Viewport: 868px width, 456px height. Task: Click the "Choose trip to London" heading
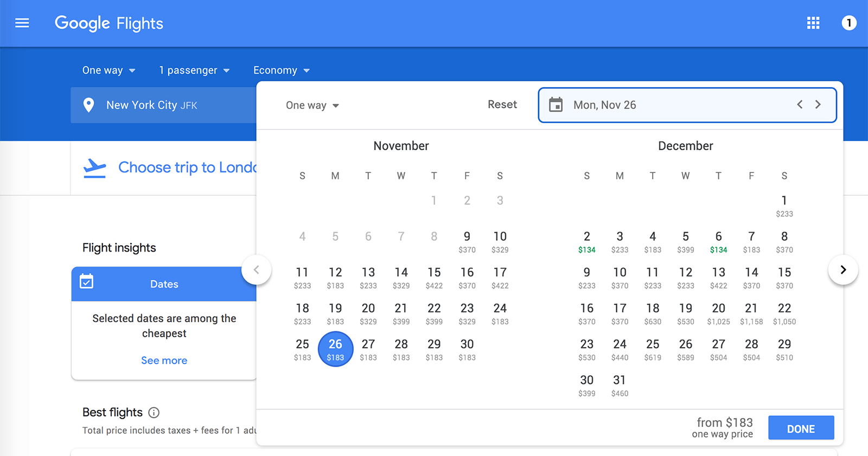coord(187,168)
